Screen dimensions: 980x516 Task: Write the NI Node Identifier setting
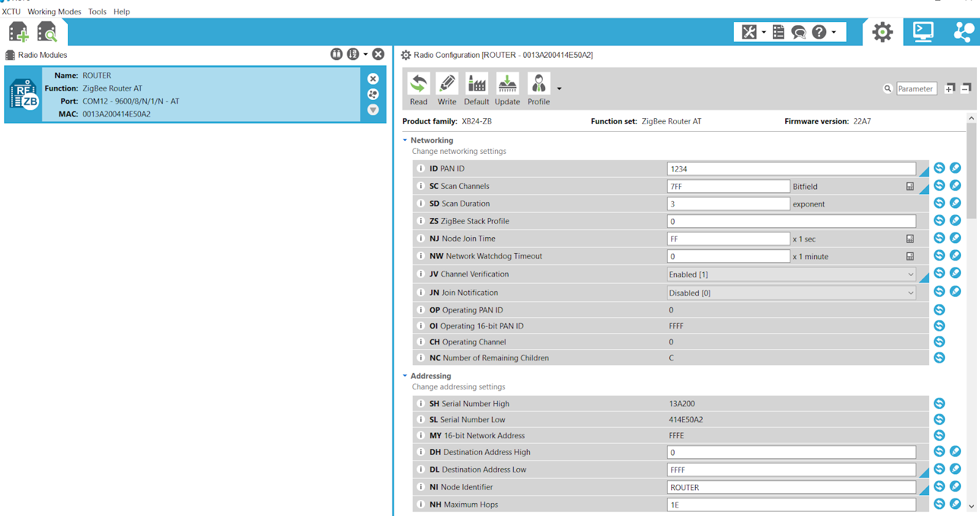(956, 487)
